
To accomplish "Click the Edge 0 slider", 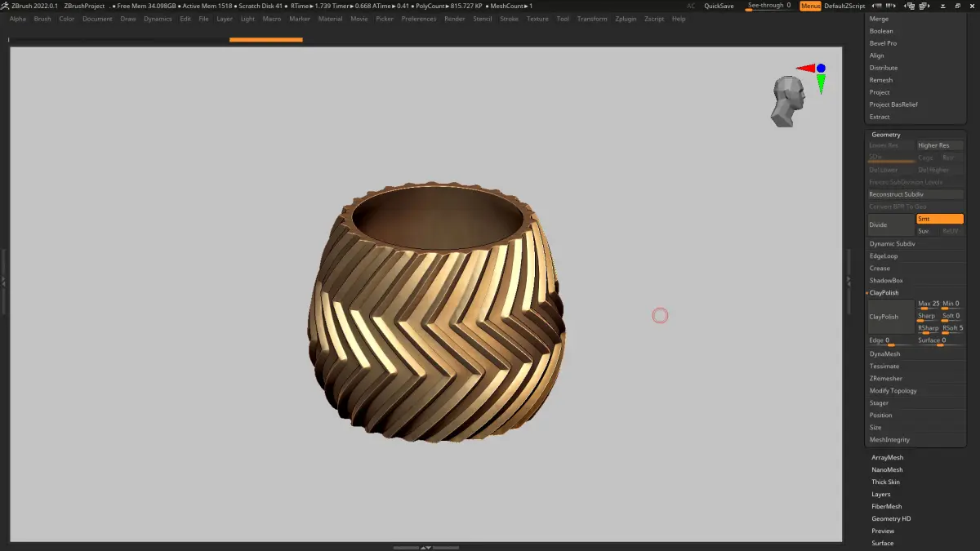I will pyautogui.click(x=891, y=341).
